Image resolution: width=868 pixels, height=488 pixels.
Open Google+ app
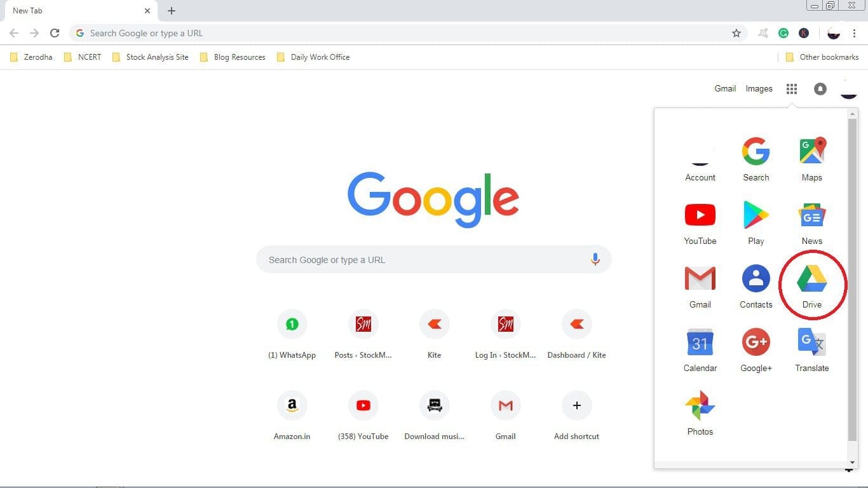756,350
